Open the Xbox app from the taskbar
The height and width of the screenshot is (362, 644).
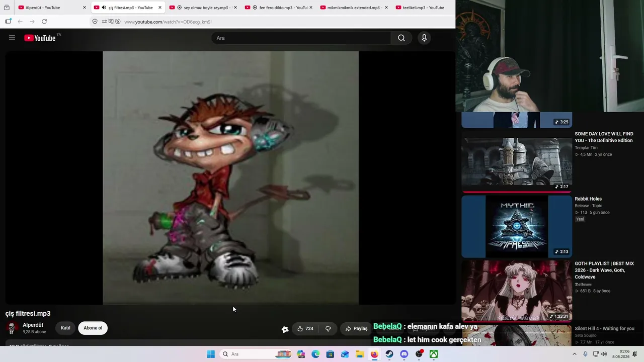[434, 354]
